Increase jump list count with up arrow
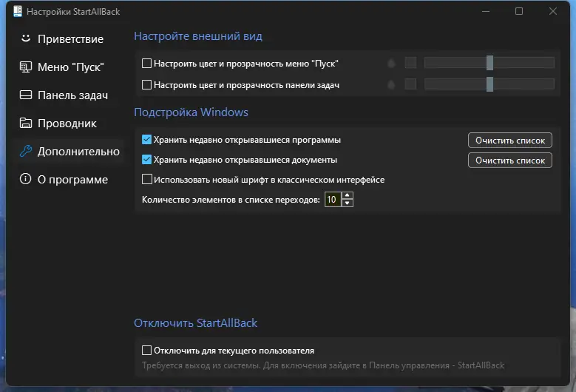The image size is (576, 392). click(x=347, y=195)
